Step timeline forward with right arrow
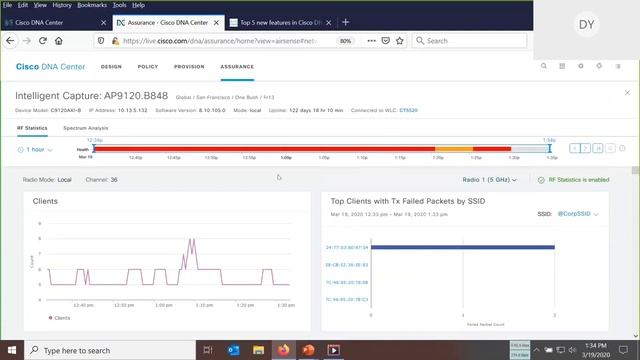Screen dimensions: 640x360 [x=586, y=148]
